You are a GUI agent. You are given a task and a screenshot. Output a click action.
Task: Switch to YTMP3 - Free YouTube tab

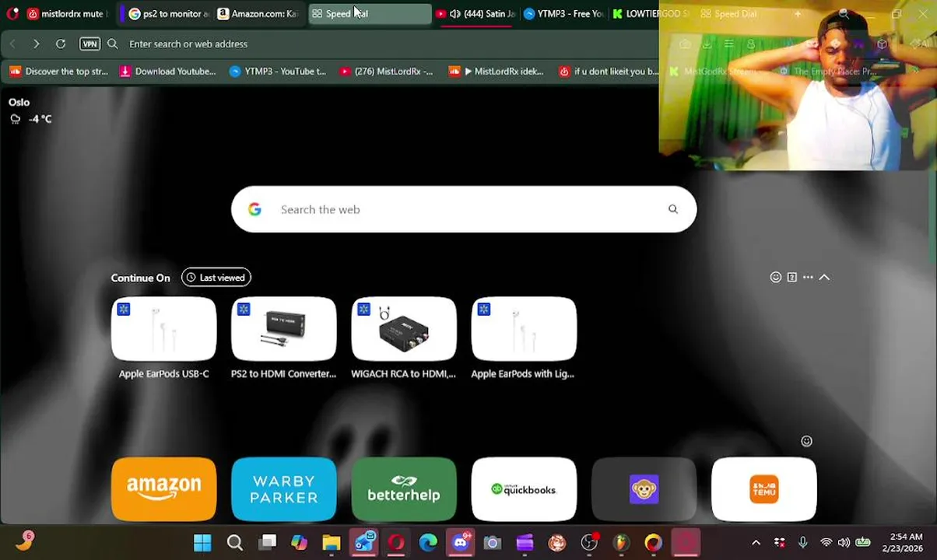coord(564,13)
